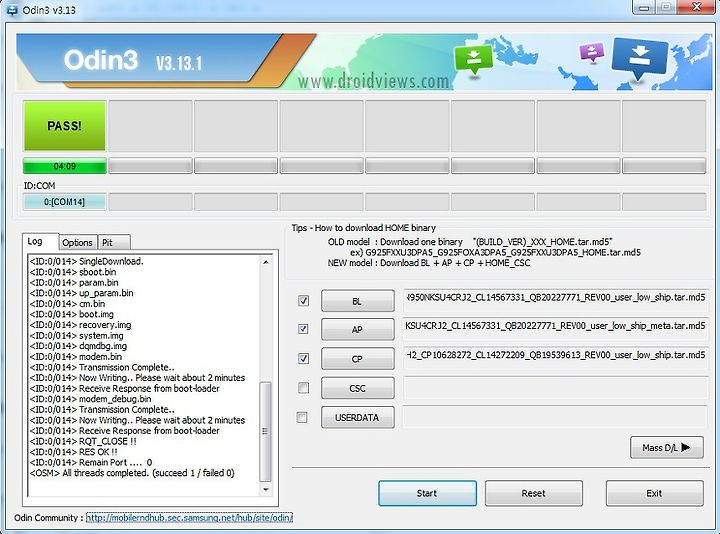The width and height of the screenshot is (720, 534).
Task: Click the AP file path field
Action: [556, 329]
